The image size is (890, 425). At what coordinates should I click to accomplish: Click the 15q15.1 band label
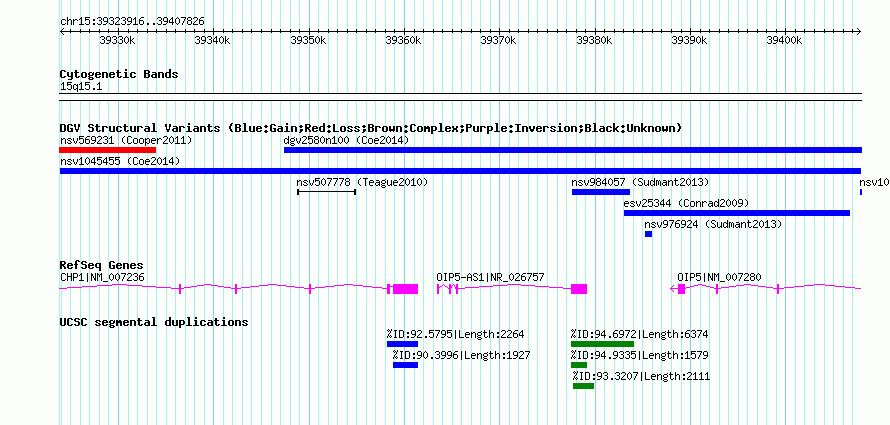[81, 87]
